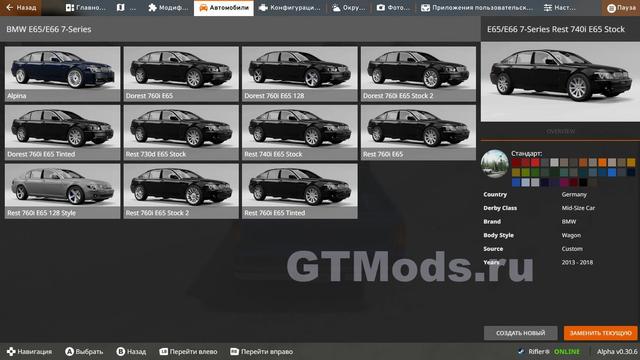This screenshot has height=360, width=640.
Task: Open the Фото camera mode tab
Action: point(393,8)
